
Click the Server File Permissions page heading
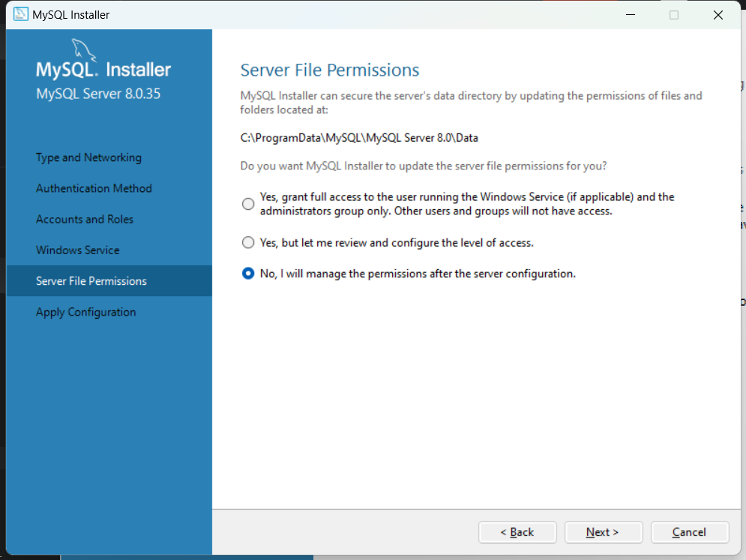point(330,70)
